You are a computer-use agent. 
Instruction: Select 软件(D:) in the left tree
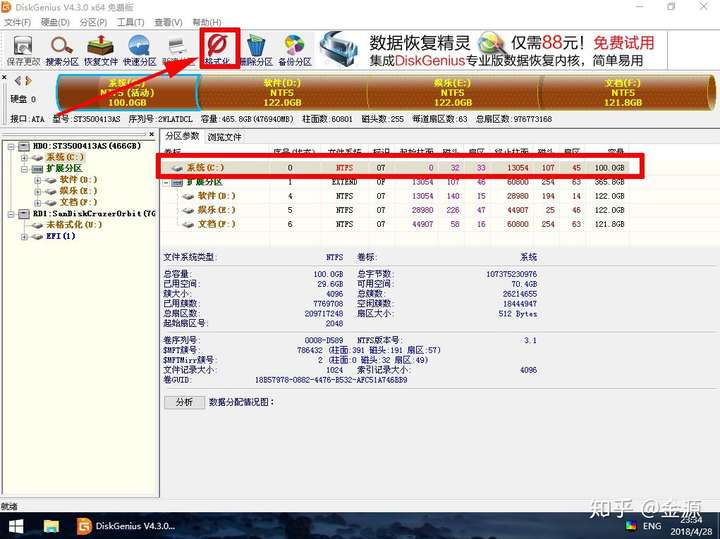pyautogui.click(x=79, y=180)
